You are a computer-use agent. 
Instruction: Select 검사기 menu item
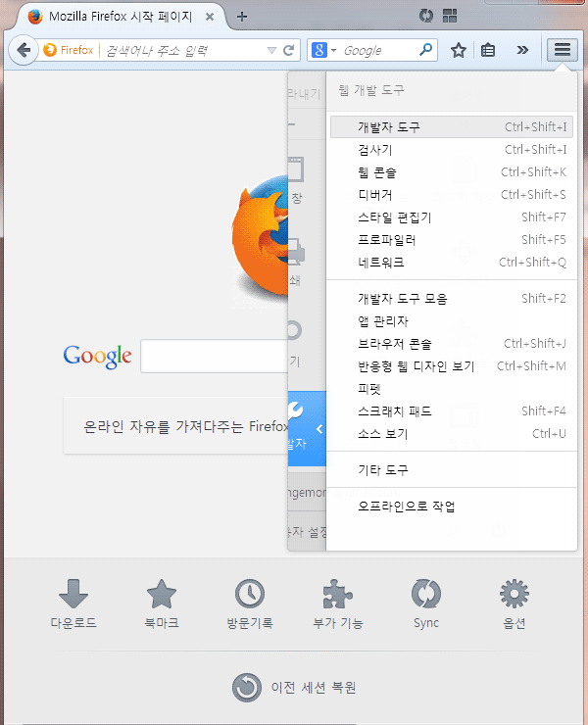(452, 149)
